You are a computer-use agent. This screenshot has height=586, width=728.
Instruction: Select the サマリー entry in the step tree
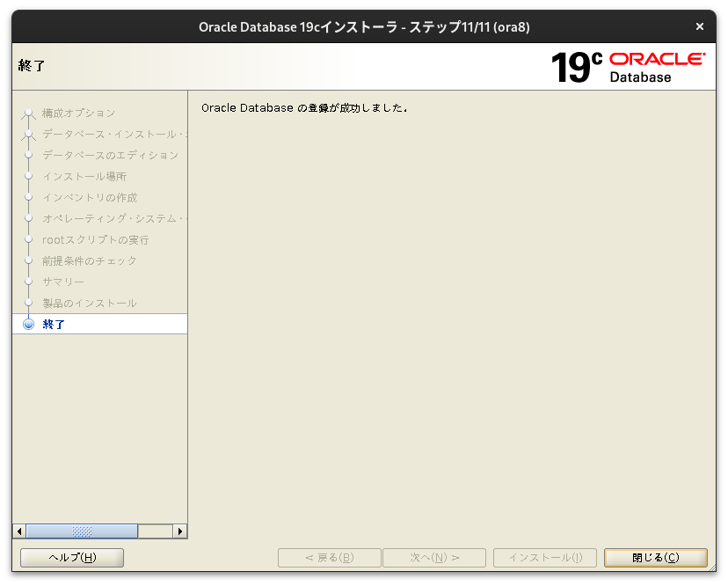65,282
